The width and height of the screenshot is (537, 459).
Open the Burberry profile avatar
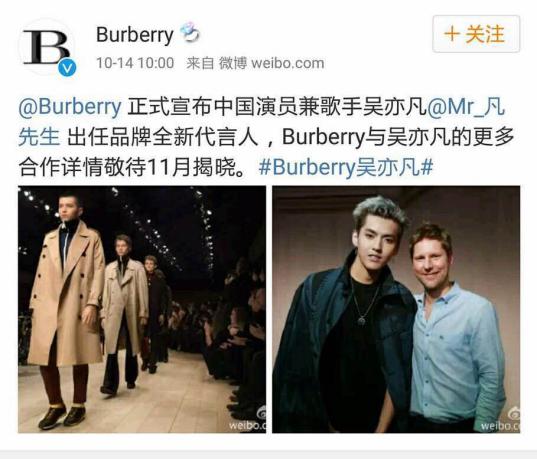pos(47,48)
